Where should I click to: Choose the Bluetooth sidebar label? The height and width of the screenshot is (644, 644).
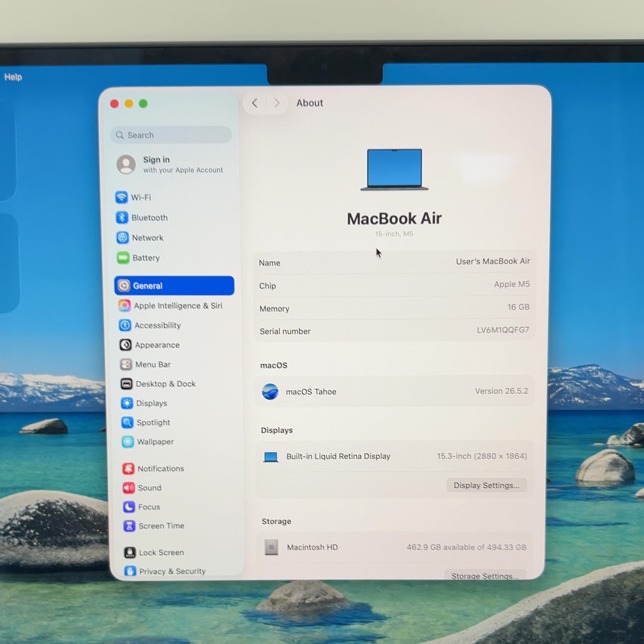click(x=150, y=218)
